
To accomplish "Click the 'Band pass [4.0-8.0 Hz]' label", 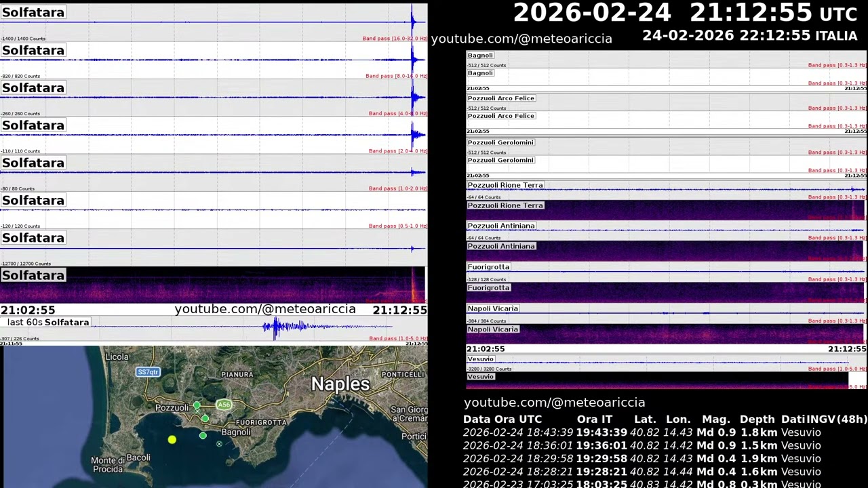I will click(x=398, y=114).
